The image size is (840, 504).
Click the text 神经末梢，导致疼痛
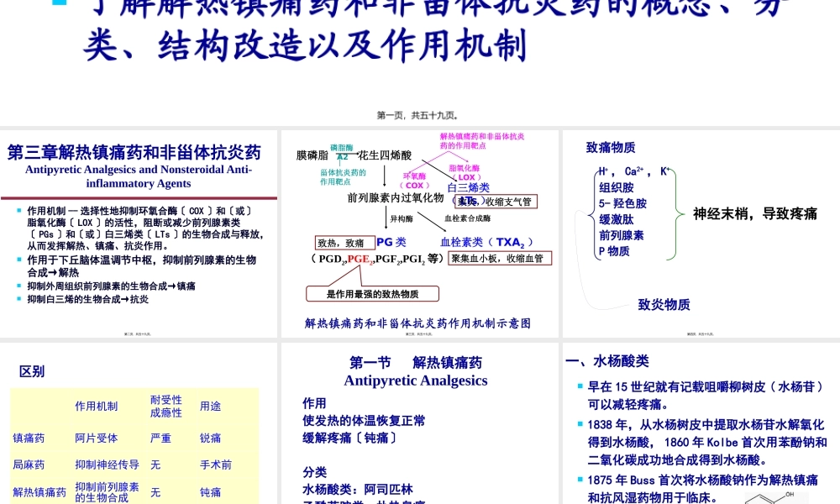[755, 213]
